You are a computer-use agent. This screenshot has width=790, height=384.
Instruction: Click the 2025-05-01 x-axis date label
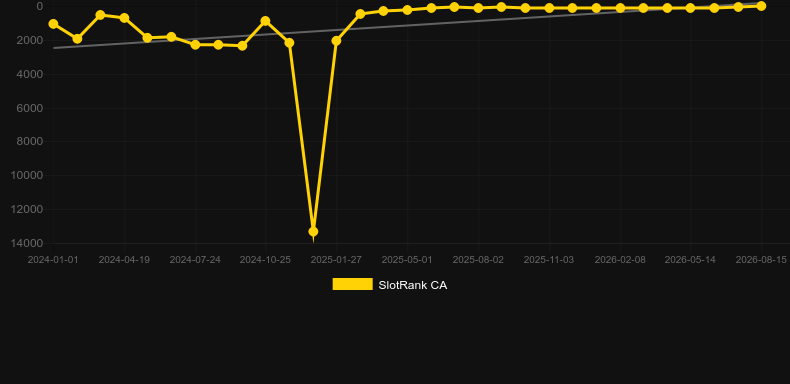click(x=407, y=260)
